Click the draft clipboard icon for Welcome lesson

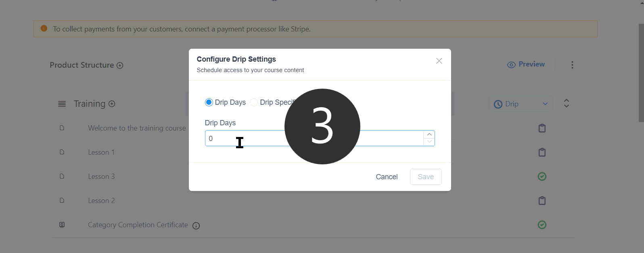pyautogui.click(x=542, y=128)
